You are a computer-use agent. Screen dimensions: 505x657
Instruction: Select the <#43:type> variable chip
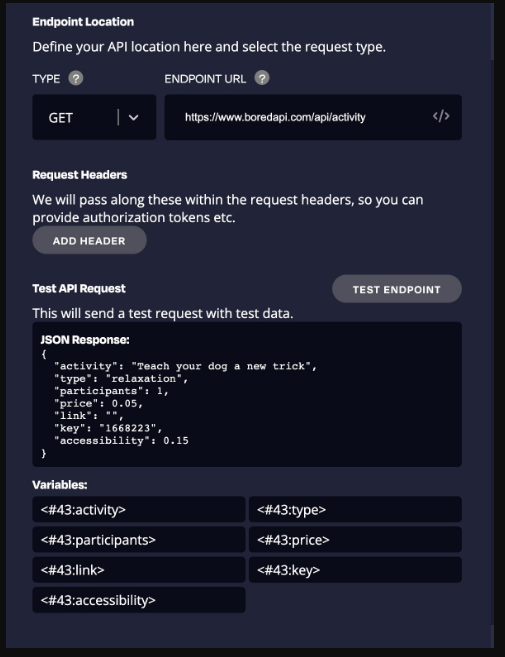click(x=355, y=510)
